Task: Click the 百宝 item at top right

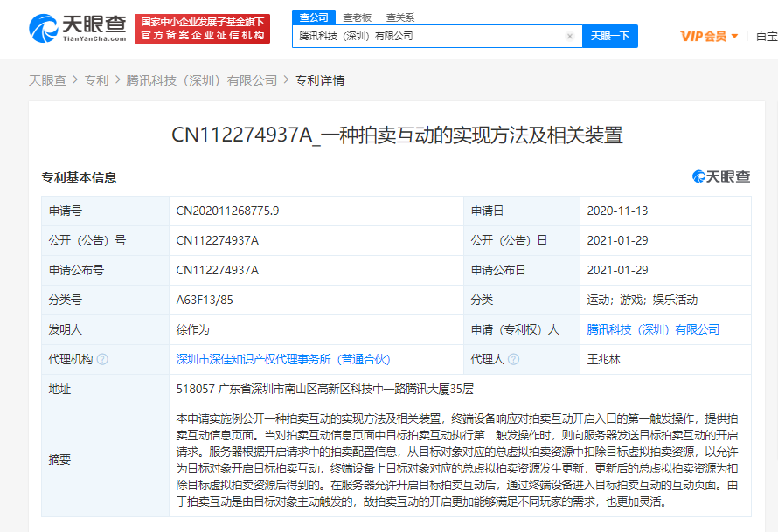Action: (766, 36)
